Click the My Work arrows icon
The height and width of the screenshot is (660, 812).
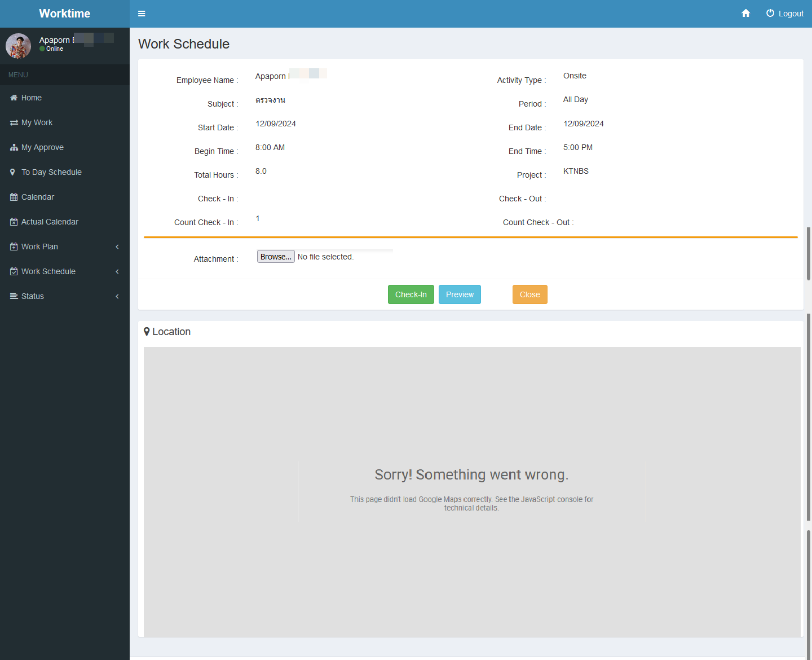click(x=14, y=122)
